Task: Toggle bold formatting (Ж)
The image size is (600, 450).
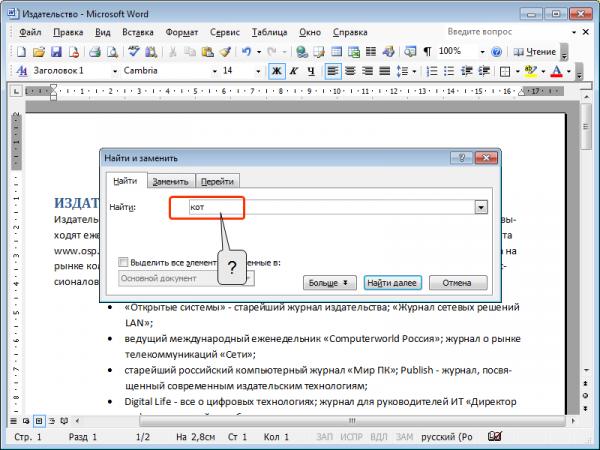Action: (x=277, y=71)
